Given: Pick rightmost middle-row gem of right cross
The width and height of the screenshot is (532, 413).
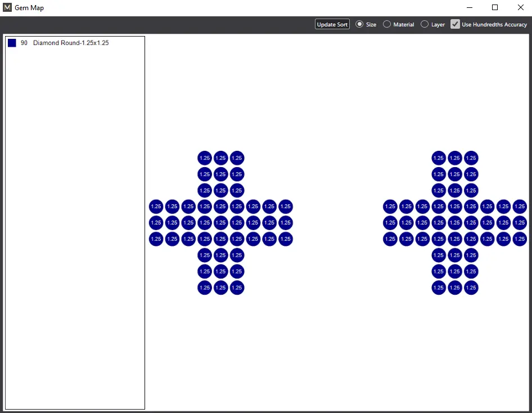Looking at the screenshot, I should (x=520, y=223).
